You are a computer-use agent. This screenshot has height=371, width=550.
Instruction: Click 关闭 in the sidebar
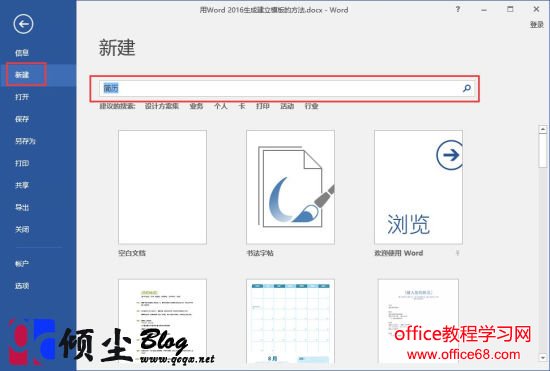coord(22,229)
